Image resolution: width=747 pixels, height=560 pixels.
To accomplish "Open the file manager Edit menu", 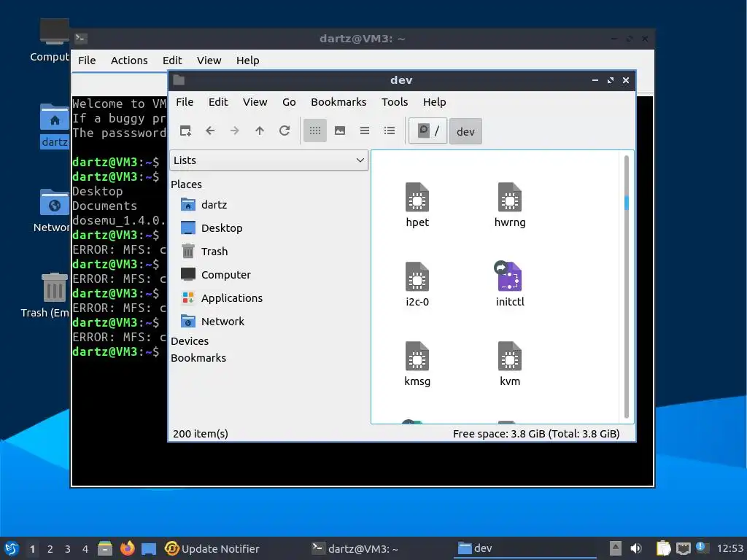I will [218, 102].
